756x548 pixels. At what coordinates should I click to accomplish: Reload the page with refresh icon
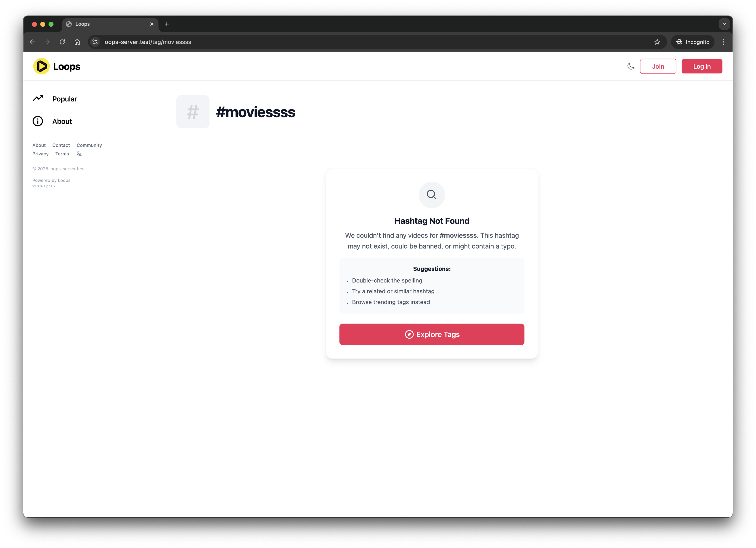pyautogui.click(x=62, y=42)
